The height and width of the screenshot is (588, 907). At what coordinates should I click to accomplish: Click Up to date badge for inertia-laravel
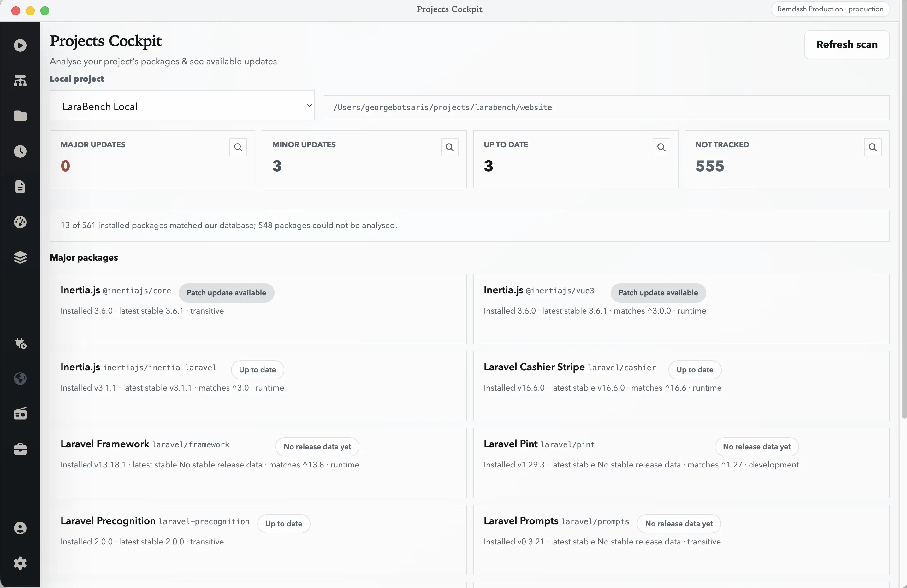(x=257, y=370)
